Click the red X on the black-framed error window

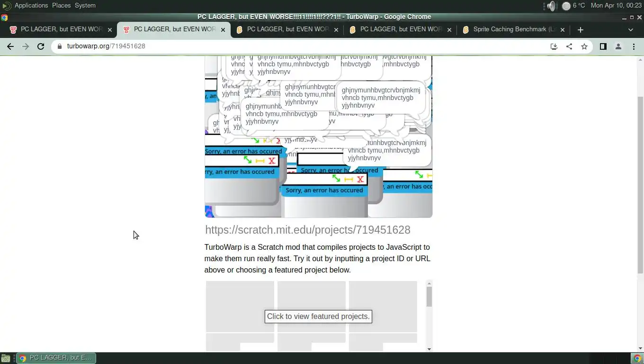click(x=360, y=179)
